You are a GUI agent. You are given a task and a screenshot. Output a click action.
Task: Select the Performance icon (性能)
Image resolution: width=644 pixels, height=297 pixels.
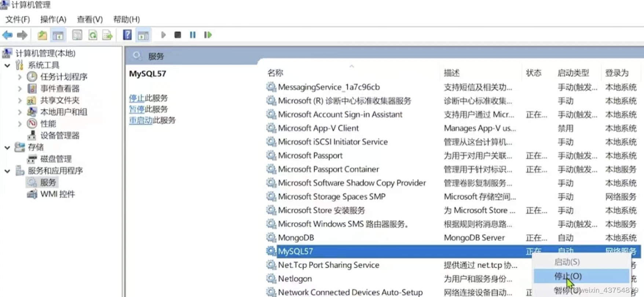(32, 124)
